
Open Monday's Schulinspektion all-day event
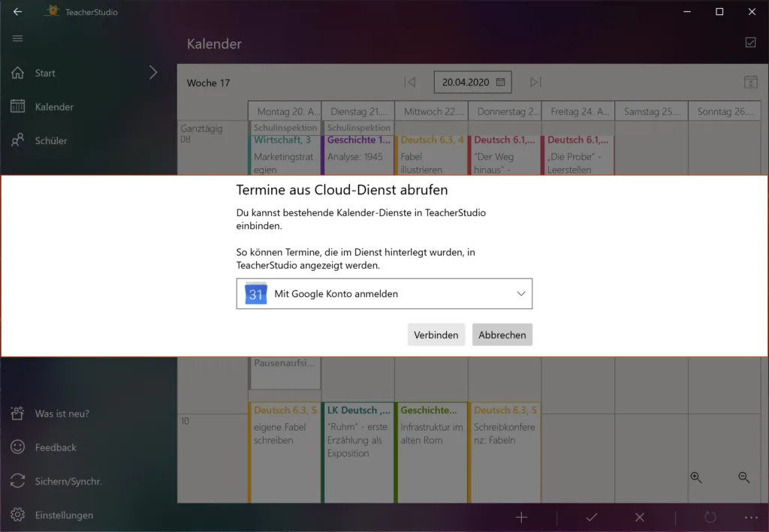[x=285, y=128]
